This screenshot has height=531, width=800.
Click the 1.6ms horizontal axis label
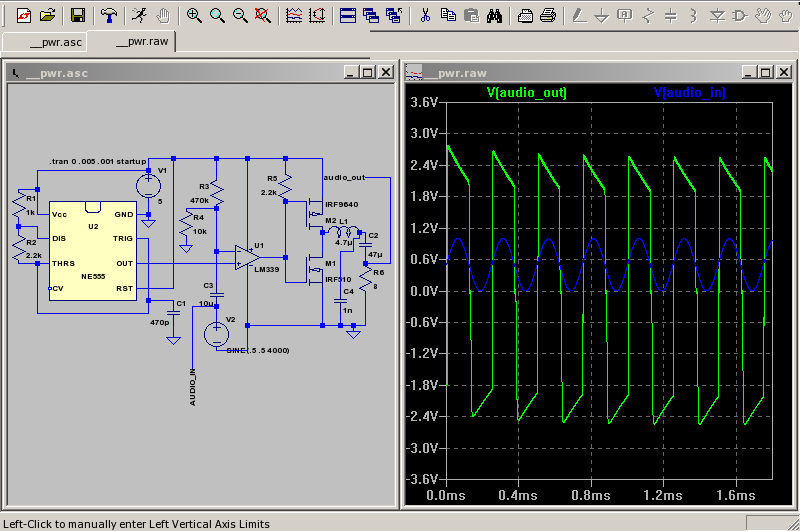[736, 495]
